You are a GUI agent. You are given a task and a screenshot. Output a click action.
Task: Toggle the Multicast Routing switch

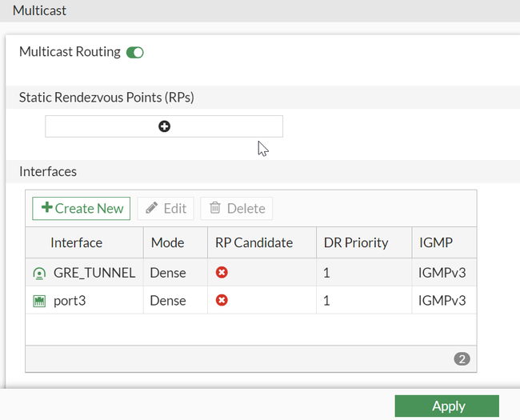coord(134,53)
